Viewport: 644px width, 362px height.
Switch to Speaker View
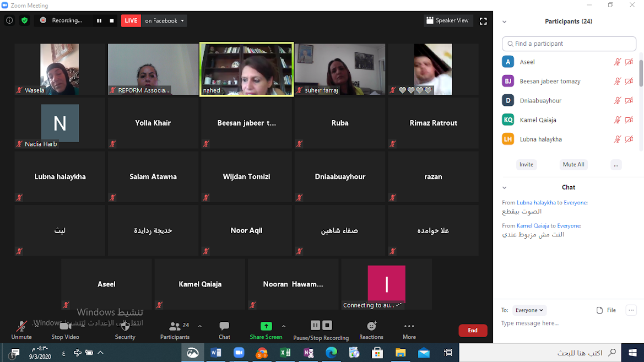[x=447, y=21]
